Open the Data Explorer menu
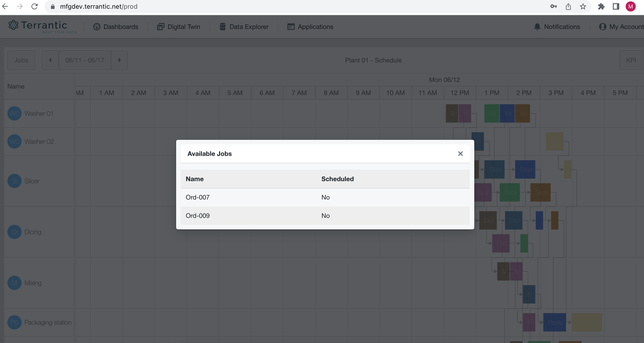644x343 pixels. click(244, 27)
